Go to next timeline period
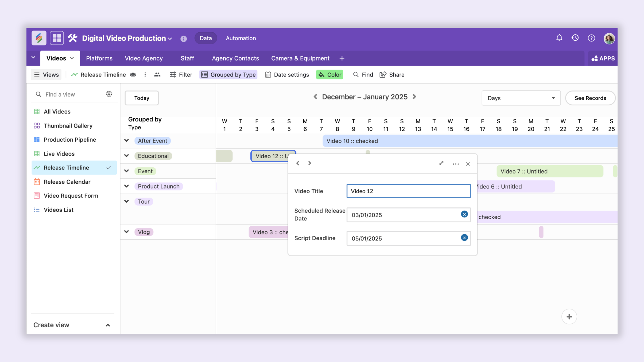 pos(414,97)
